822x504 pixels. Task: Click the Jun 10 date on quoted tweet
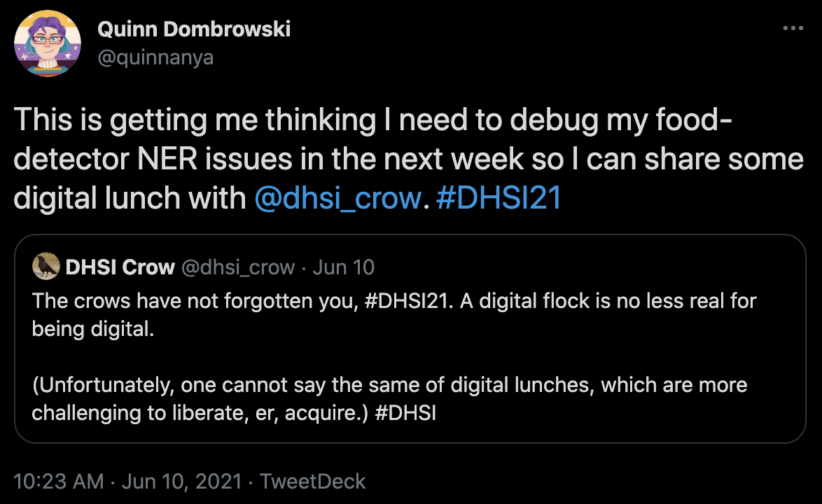(343, 267)
